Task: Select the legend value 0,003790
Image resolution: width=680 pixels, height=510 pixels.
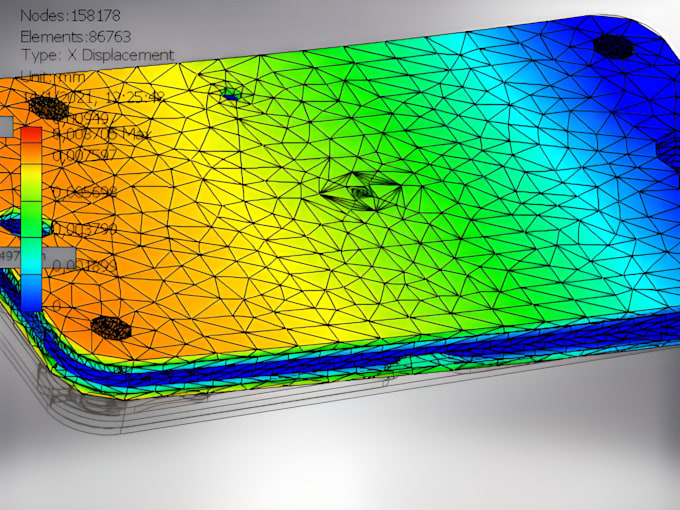Action: 85,229
